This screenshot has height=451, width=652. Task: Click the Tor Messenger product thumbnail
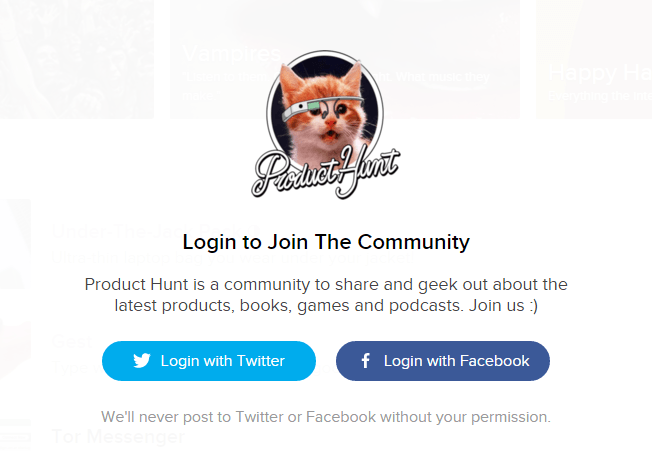coord(15,437)
